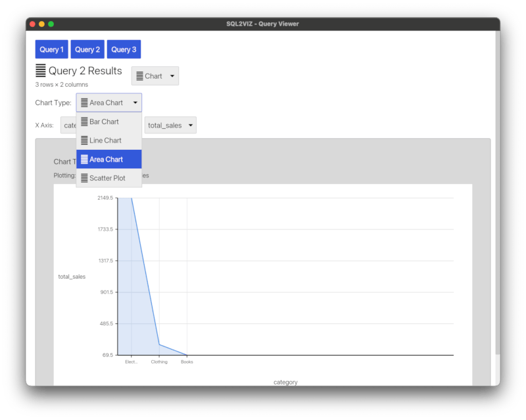
Task: Open the Query 3 button
Action: tap(124, 49)
